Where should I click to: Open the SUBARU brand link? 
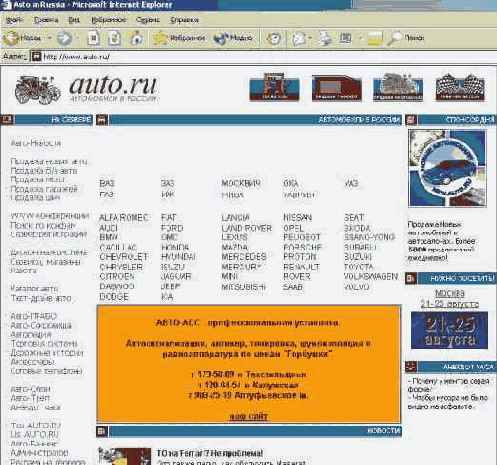coord(360,247)
